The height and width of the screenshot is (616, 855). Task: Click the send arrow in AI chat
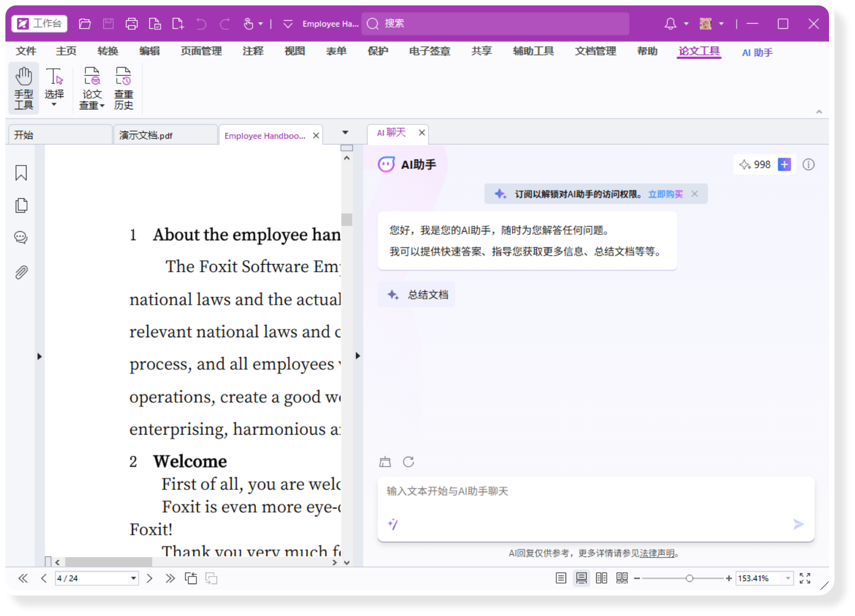(x=798, y=524)
